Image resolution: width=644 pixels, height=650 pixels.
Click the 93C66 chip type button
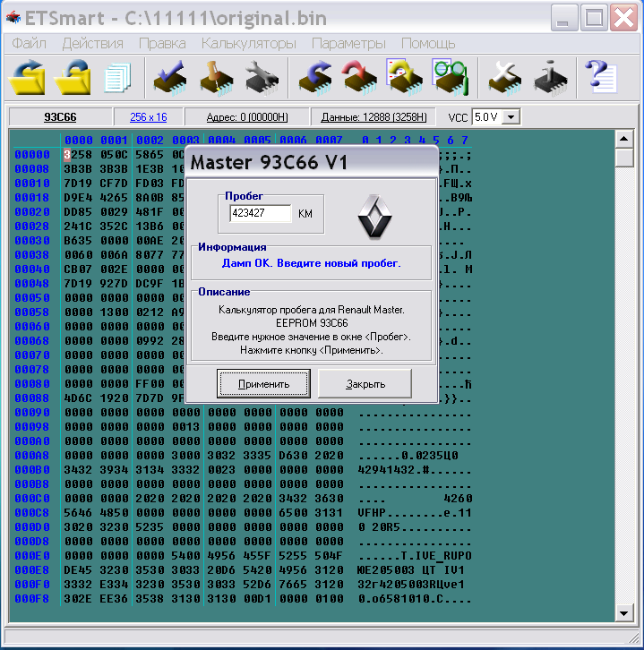60,117
